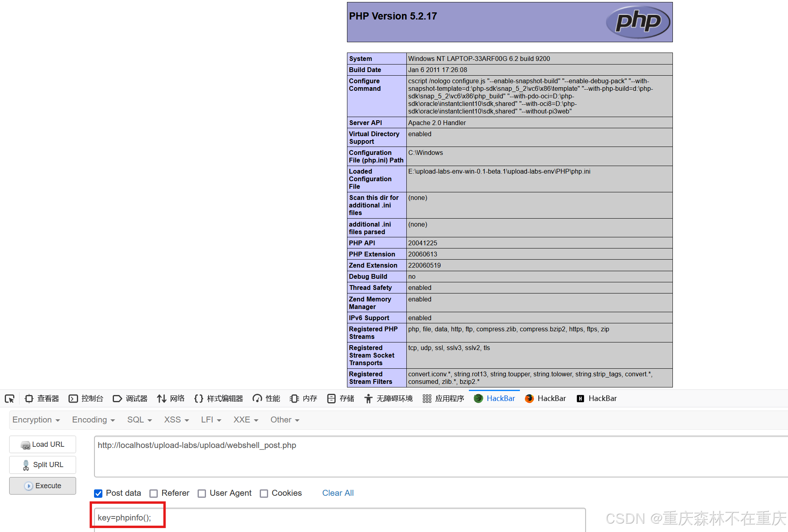Uncheck the Post data checkbox
788x532 pixels.
[98, 493]
